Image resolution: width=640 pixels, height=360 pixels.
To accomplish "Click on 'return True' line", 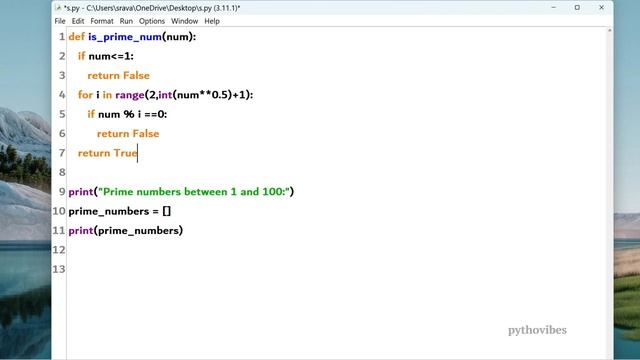I will pos(108,153).
